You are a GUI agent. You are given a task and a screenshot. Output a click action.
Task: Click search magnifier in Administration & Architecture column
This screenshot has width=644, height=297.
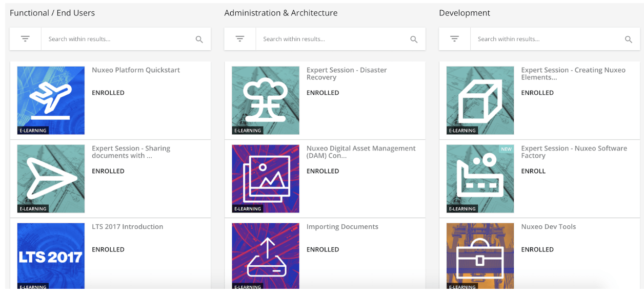[414, 39]
